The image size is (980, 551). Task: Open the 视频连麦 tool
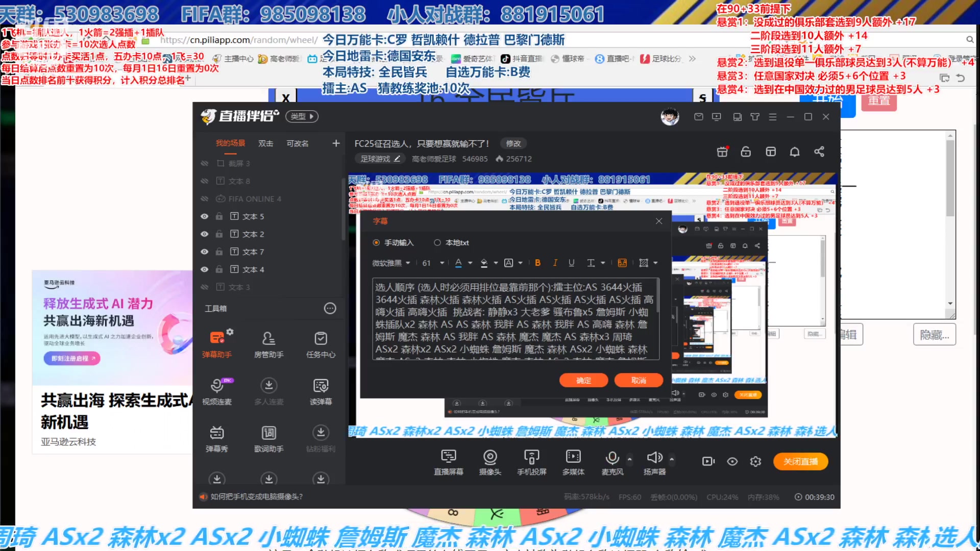tap(217, 391)
